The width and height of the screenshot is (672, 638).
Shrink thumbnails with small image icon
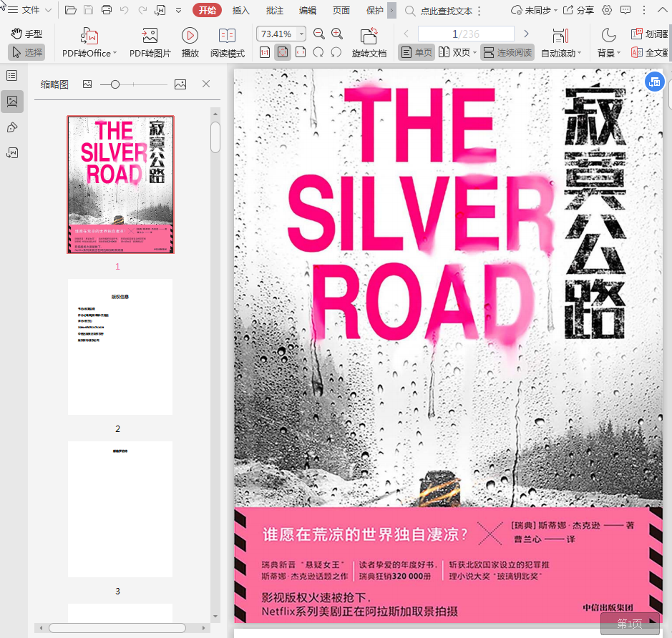(87, 84)
